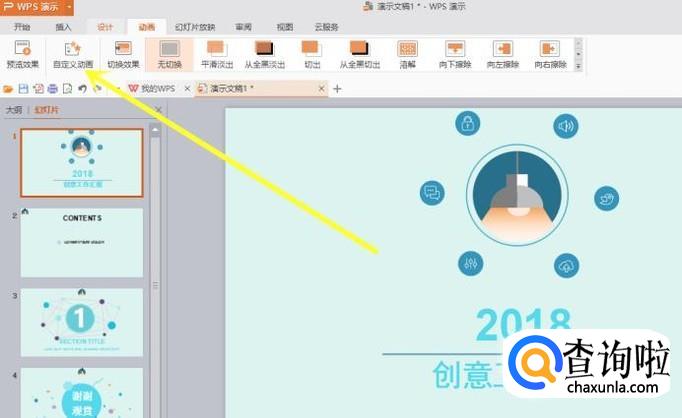Click the undo arrow icon
682x418 pixels.
82,89
